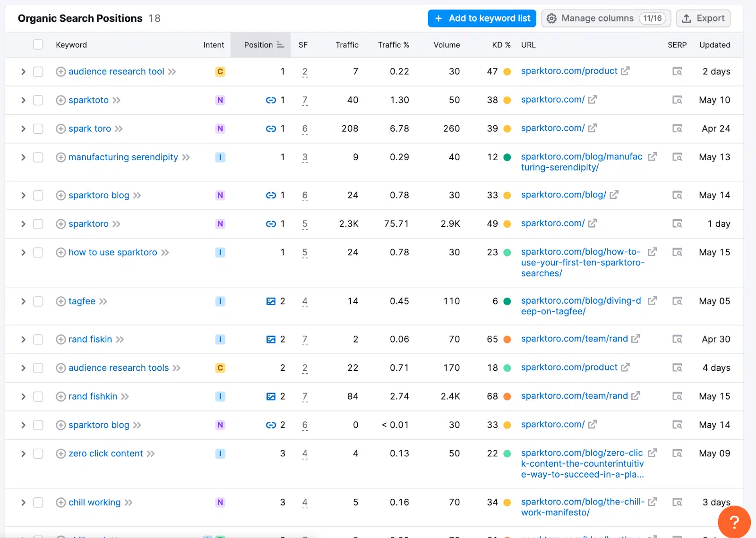Expand the zero click content row
The image size is (756, 538).
coord(23,453)
